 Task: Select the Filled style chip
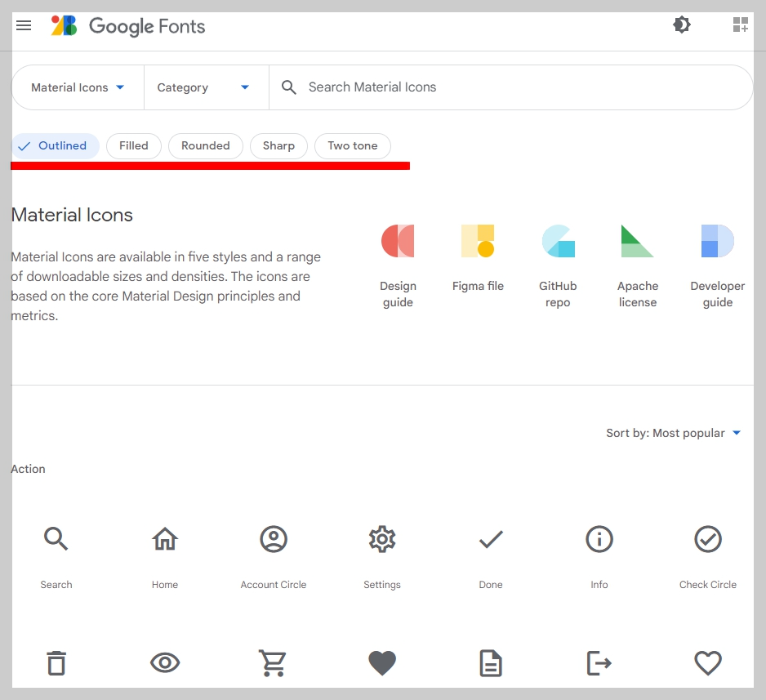tap(133, 145)
